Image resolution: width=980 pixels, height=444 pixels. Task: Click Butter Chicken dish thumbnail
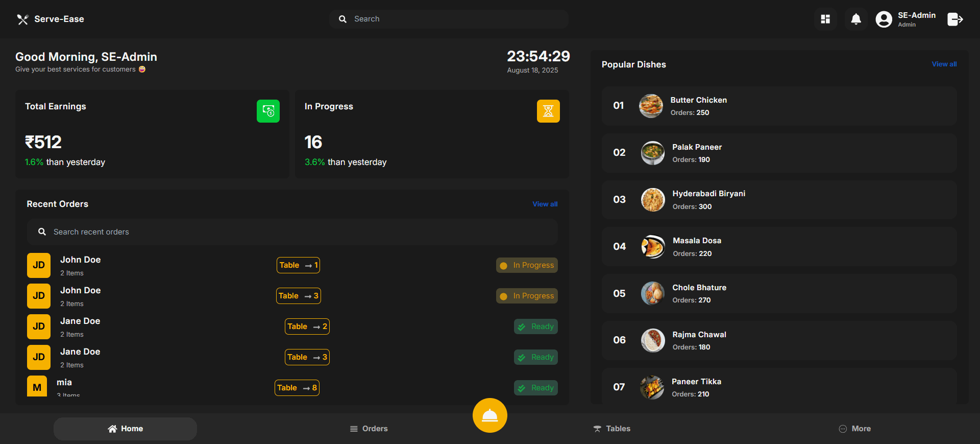pos(651,106)
